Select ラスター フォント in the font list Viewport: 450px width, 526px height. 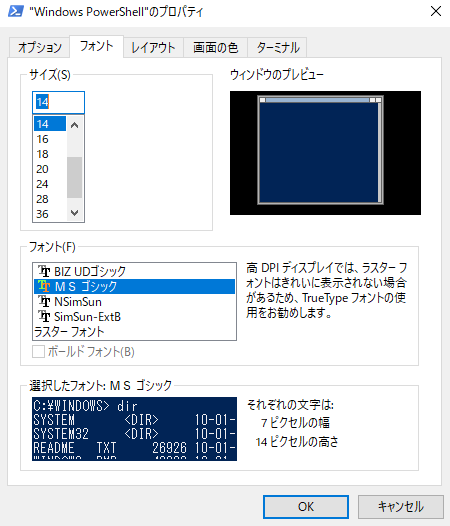coord(134,332)
